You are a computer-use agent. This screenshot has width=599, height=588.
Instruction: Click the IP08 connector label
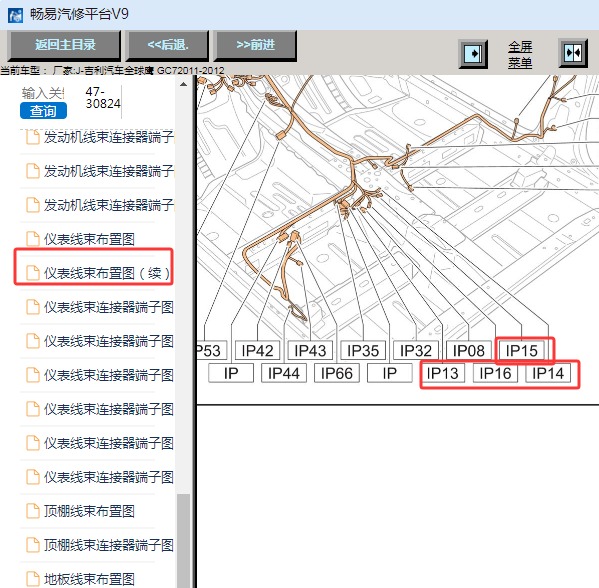(468, 350)
